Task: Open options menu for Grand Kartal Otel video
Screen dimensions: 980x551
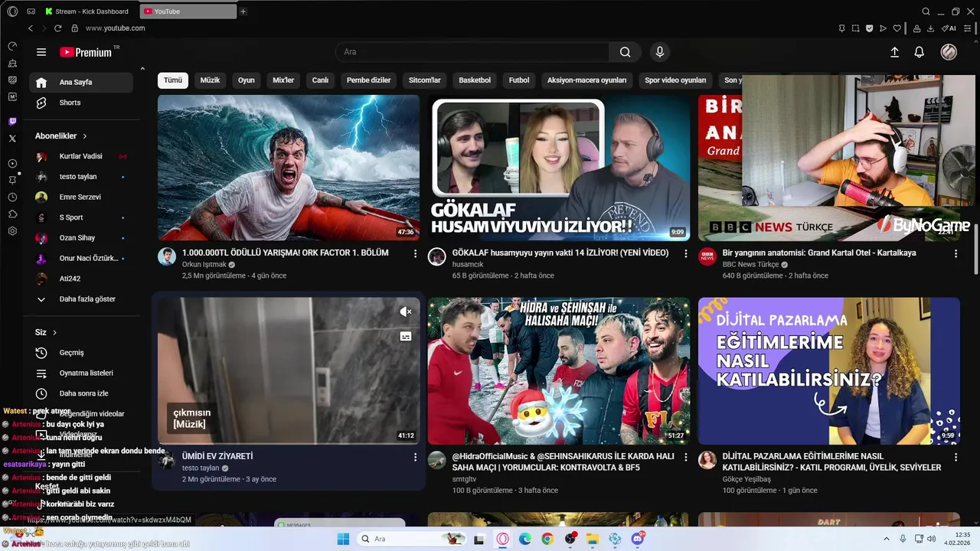Action: 955,253
